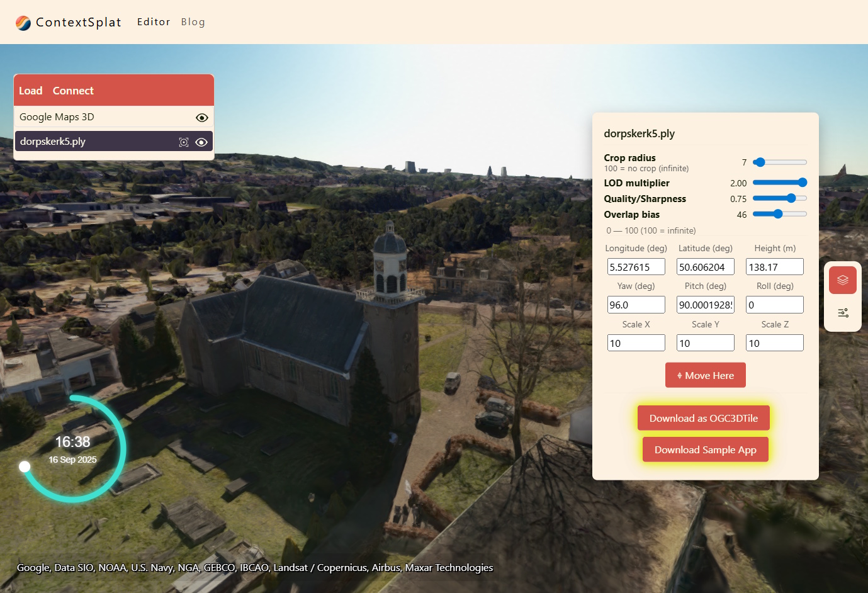Focus camera on dorpskerk5.ply layer

pos(184,142)
